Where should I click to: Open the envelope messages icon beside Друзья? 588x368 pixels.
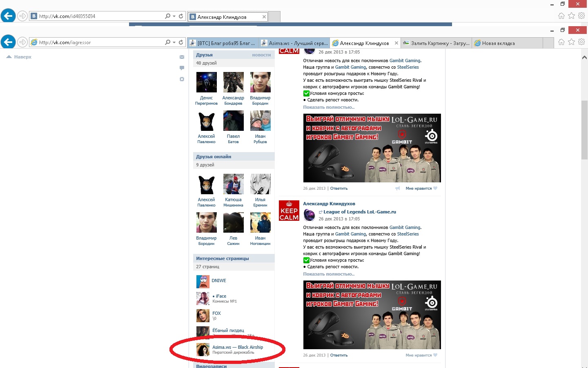182,57
